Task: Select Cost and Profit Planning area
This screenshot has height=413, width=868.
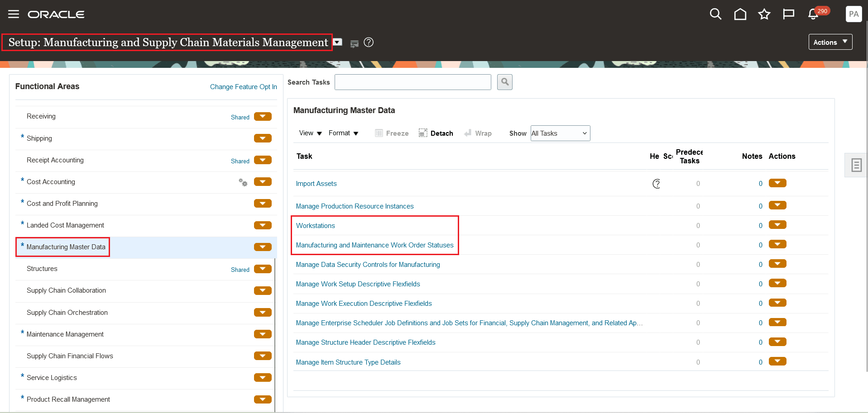Action: click(62, 204)
